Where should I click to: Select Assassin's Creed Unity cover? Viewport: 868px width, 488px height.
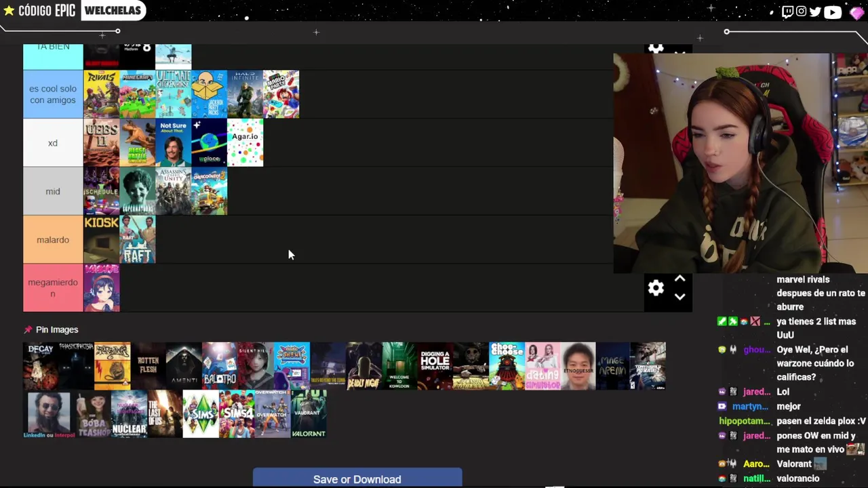pyautogui.click(x=173, y=191)
